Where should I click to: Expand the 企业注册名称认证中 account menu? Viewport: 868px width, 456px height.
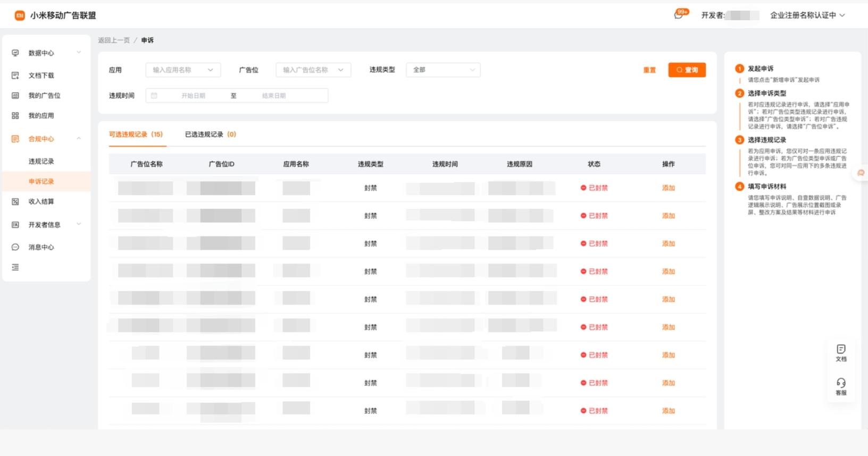click(x=807, y=15)
